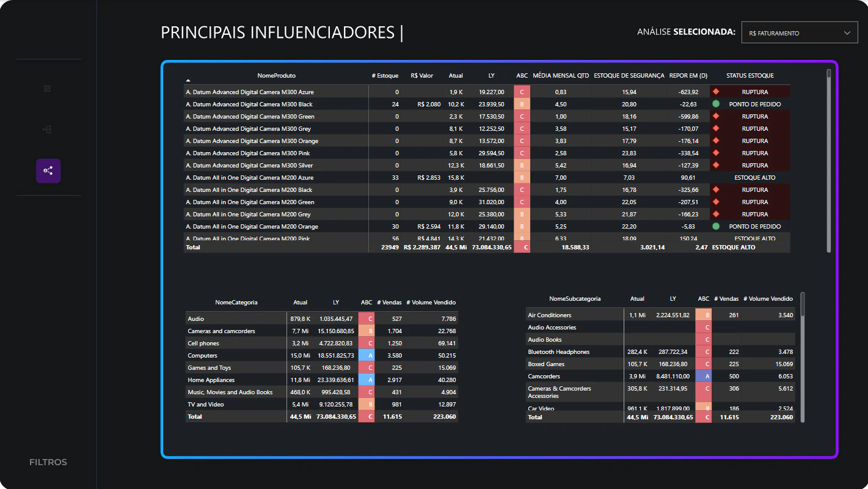
Task: Click red diamond icon in M200 Black row
Action: (x=715, y=189)
